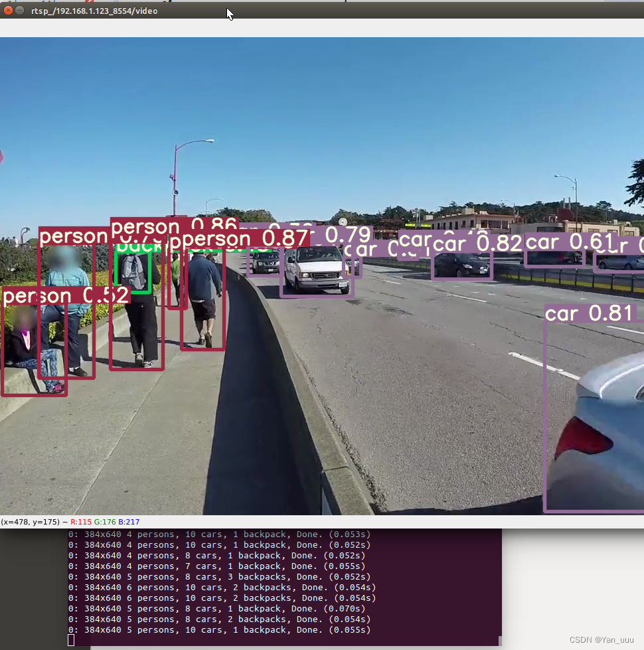Click the terminal line with '3 backpacks'
This screenshot has height=650, width=644.
[220, 576]
